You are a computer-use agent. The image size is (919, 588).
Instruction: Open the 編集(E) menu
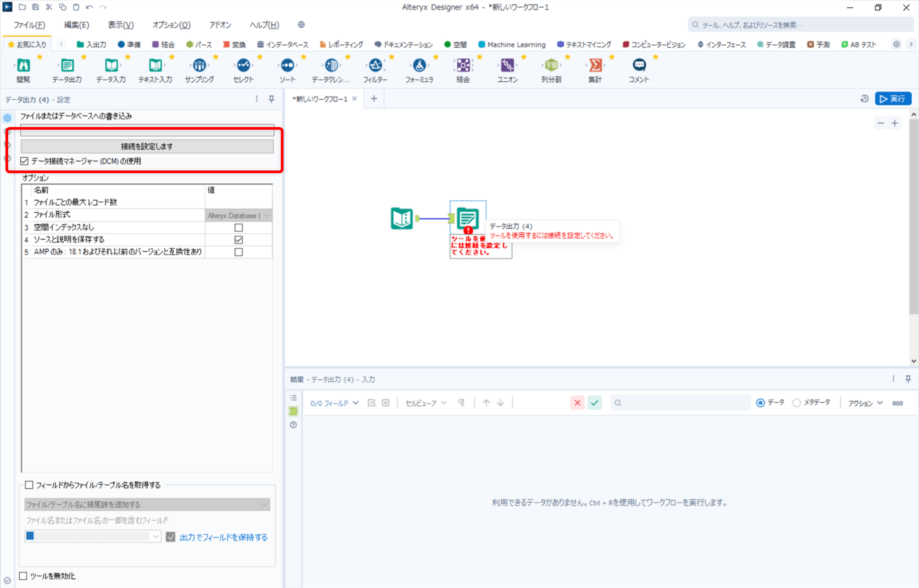77,25
